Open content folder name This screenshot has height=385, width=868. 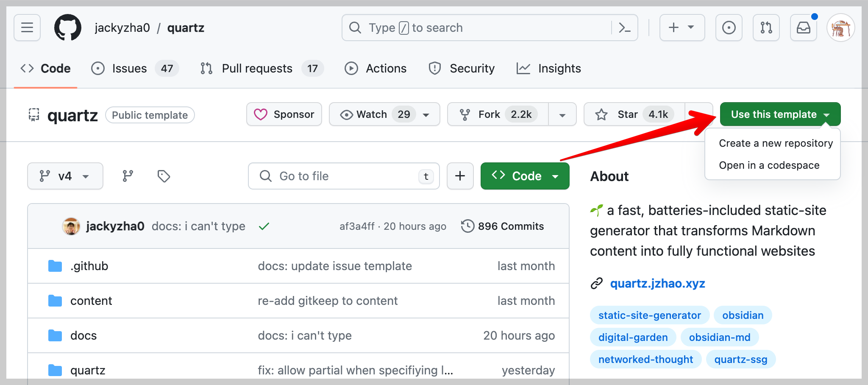pyautogui.click(x=91, y=301)
